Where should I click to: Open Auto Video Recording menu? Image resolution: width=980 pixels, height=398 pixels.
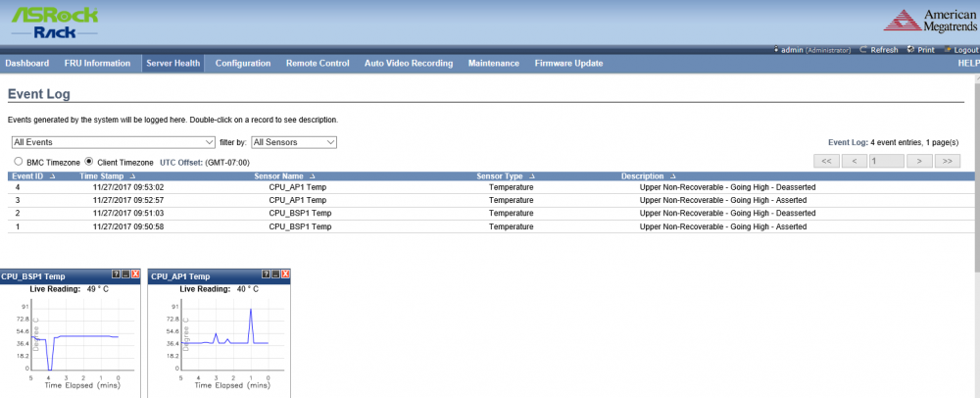pos(409,63)
